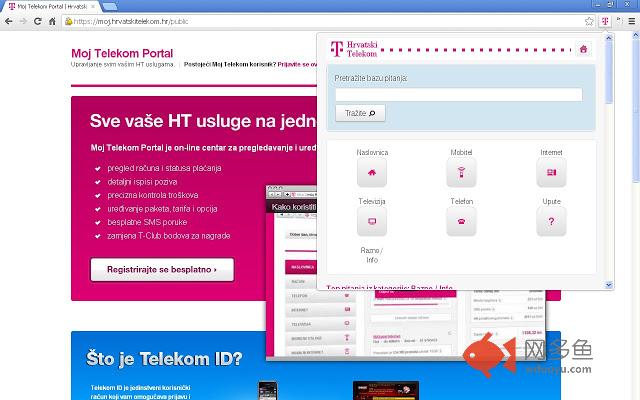This screenshot has height=400, width=640.
Task: Close the Moj Telekom Portal tab
Action: [93, 7]
